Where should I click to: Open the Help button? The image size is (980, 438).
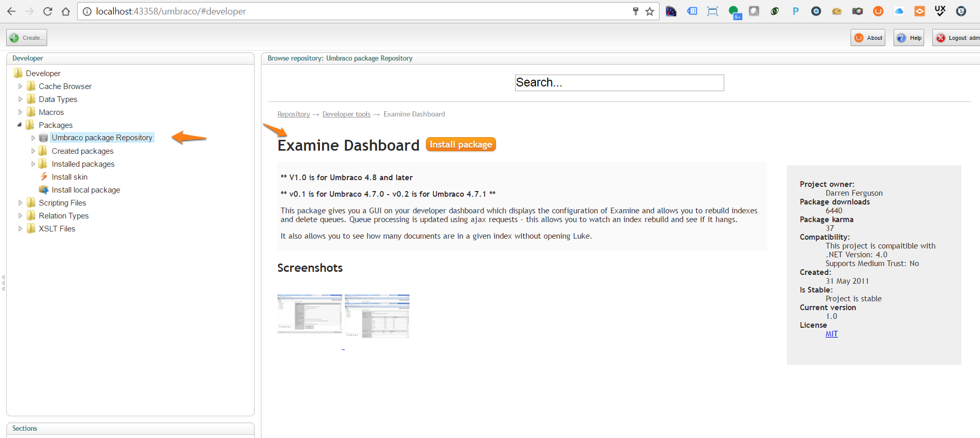pyautogui.click(x=909, y=38)
